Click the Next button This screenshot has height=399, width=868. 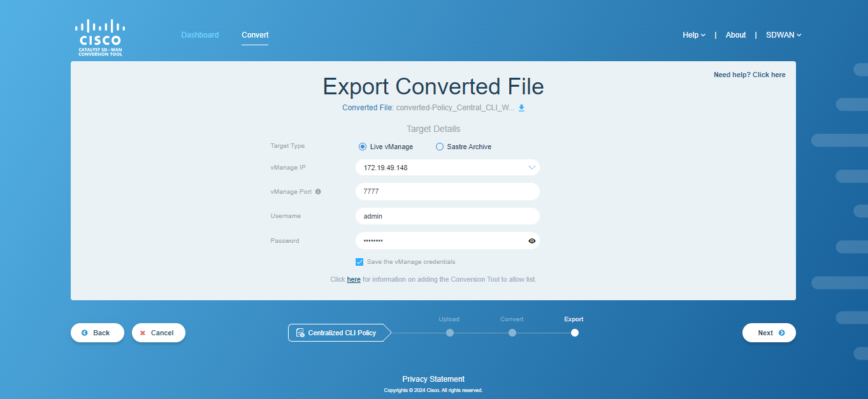point(769,333)
